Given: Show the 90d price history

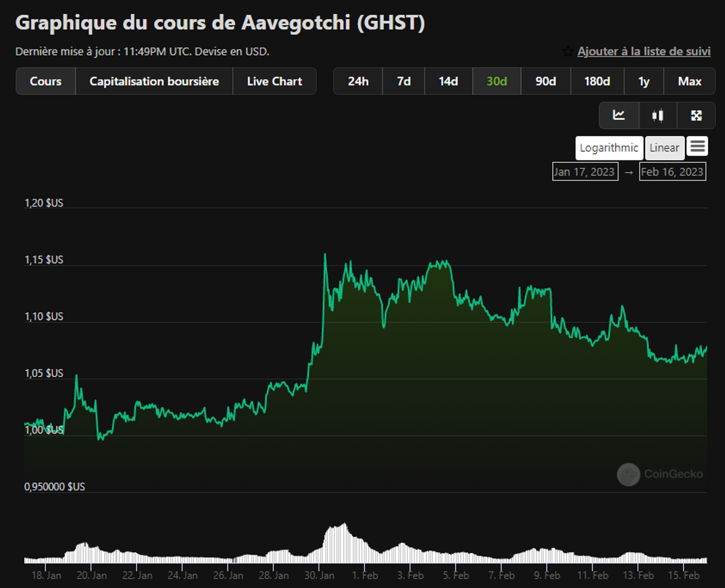Looking at the screenshot, I should [545, 81].
